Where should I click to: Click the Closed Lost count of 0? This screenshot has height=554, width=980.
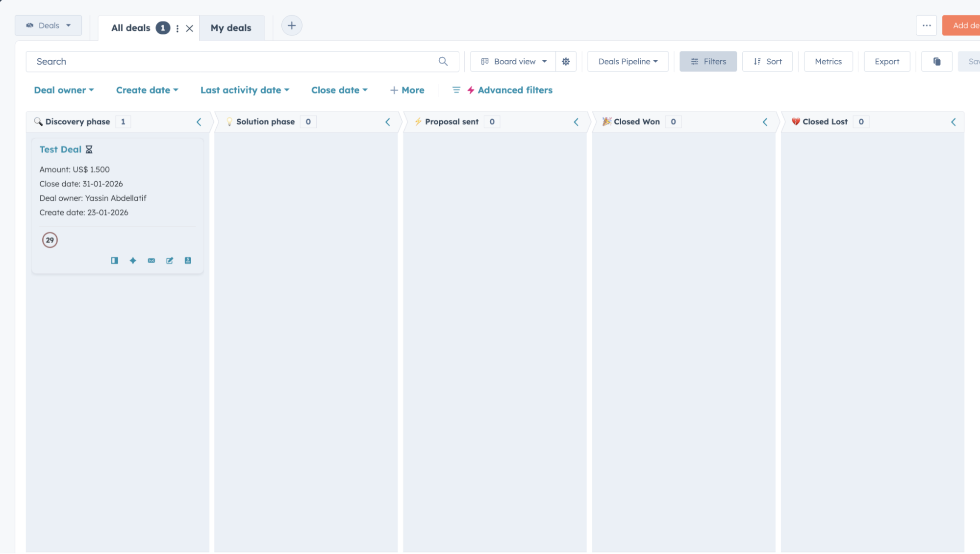click(861, 121)
